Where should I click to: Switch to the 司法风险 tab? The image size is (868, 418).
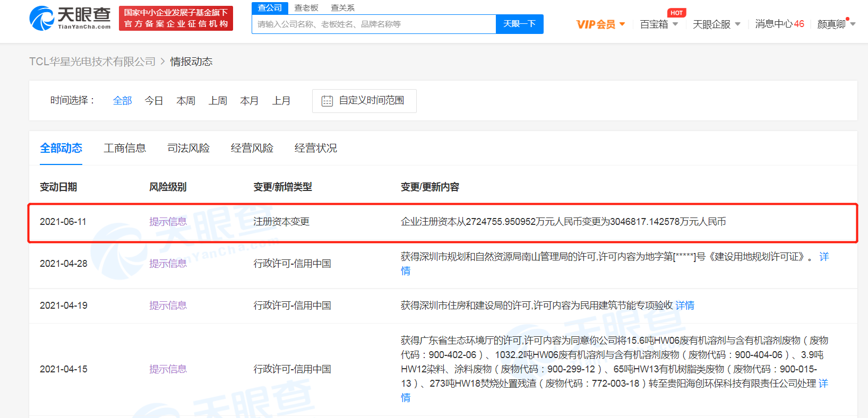point(188,148)
